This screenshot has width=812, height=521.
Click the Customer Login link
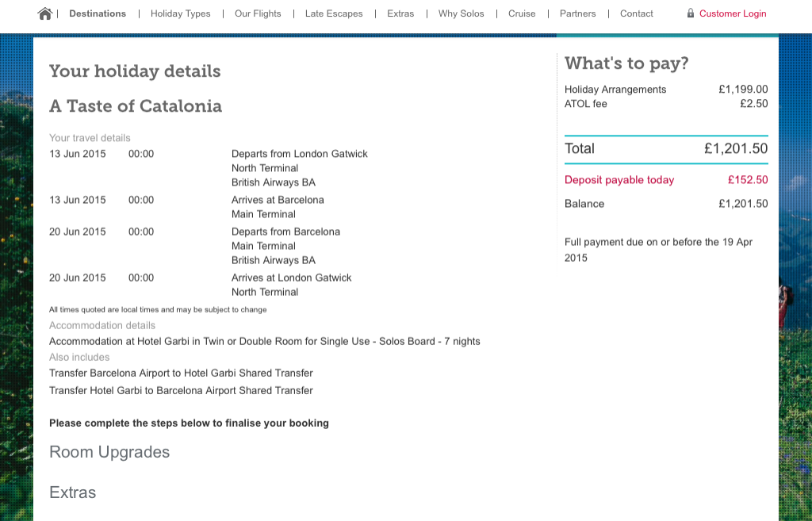[733, 14]
